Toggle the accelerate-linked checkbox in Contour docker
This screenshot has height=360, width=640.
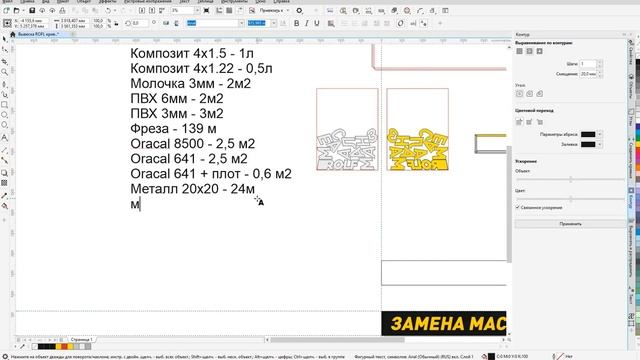(x=518, y=207)
